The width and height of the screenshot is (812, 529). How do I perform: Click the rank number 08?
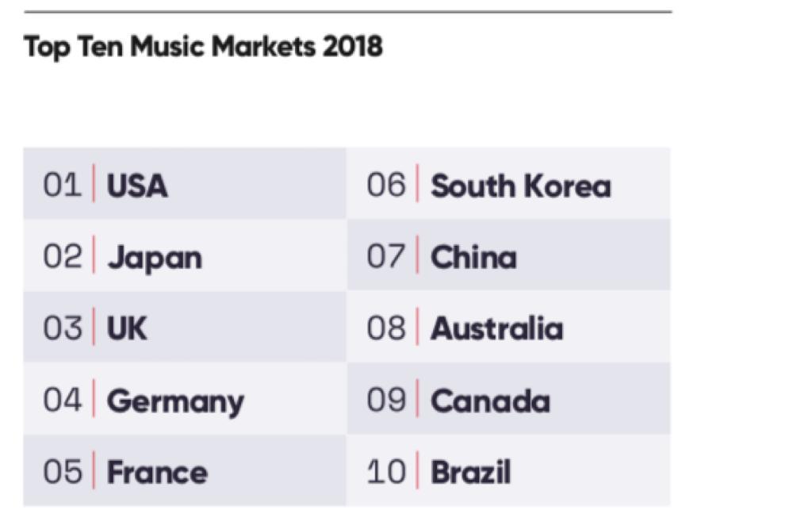pos(386,328)
